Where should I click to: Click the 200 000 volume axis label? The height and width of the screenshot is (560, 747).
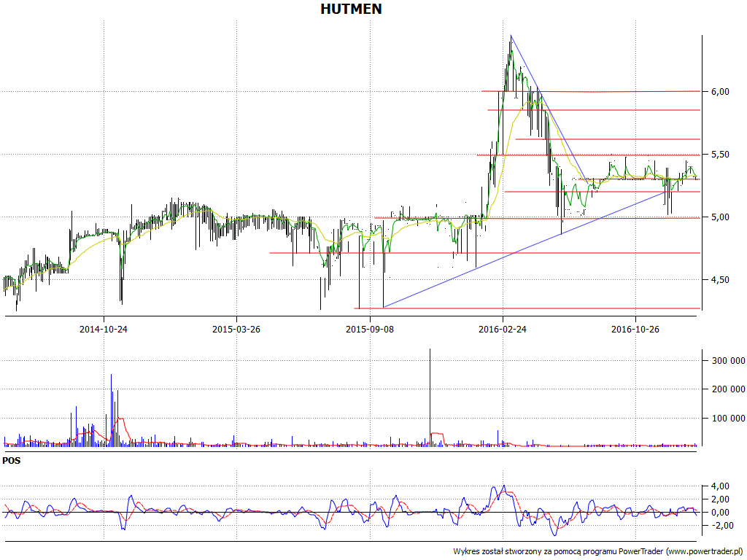point(729,389)
